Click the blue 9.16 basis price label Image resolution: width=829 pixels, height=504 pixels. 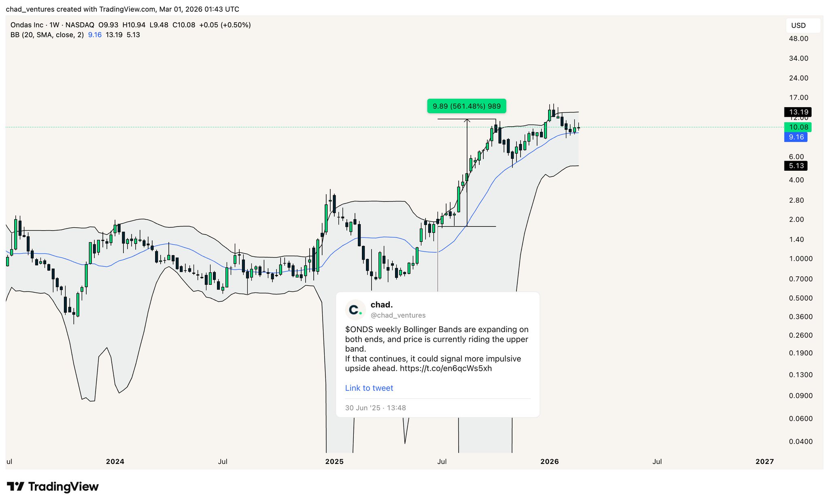(796, 137)
